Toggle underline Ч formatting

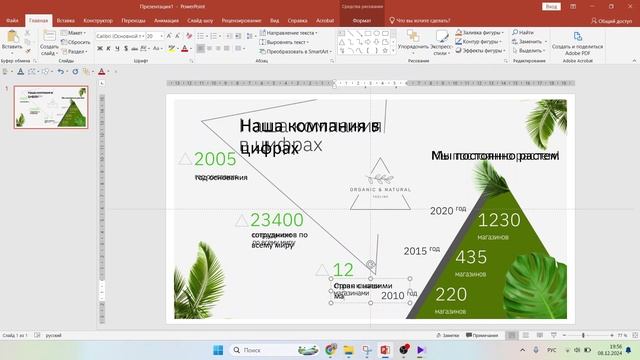tap(117, 49)
